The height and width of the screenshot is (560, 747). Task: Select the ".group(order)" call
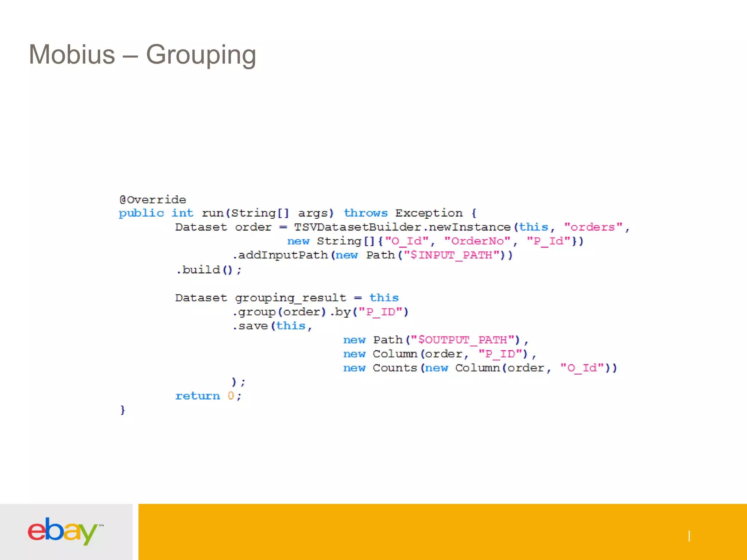[x=279, y=312]
